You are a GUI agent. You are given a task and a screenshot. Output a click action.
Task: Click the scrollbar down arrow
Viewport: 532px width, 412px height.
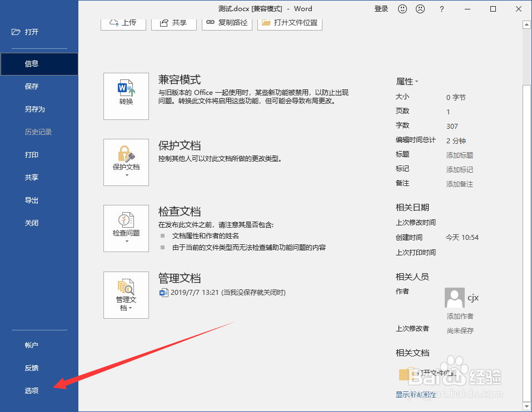click(526, 405)
